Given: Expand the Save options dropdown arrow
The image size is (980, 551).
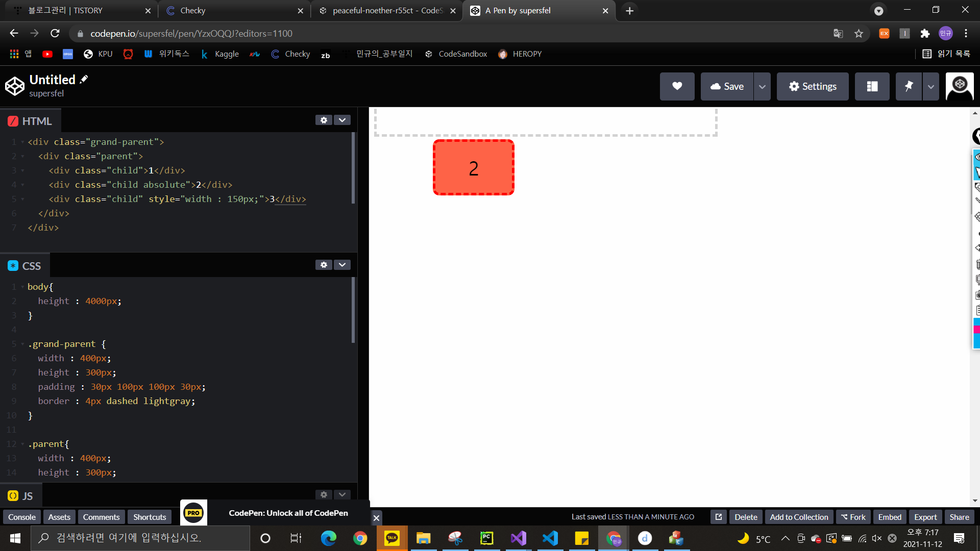Looking at the screenshot, I should (x=762, y=86).
